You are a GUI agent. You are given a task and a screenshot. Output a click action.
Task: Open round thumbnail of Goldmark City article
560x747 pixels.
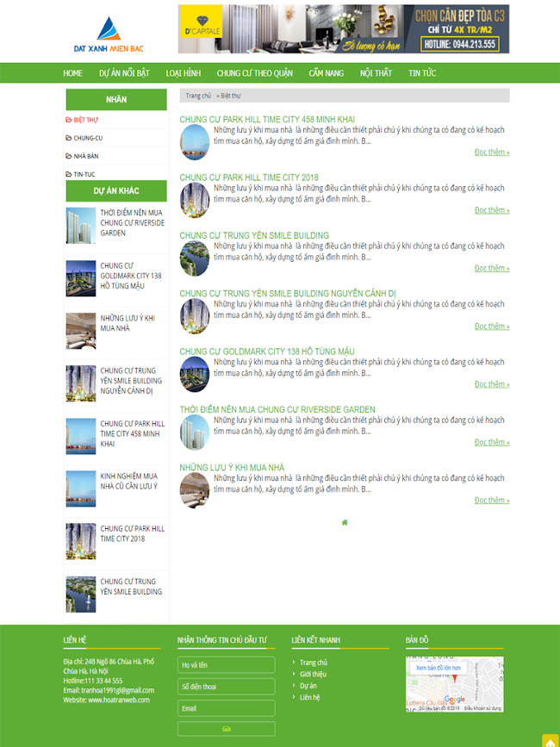click(195, 375)
